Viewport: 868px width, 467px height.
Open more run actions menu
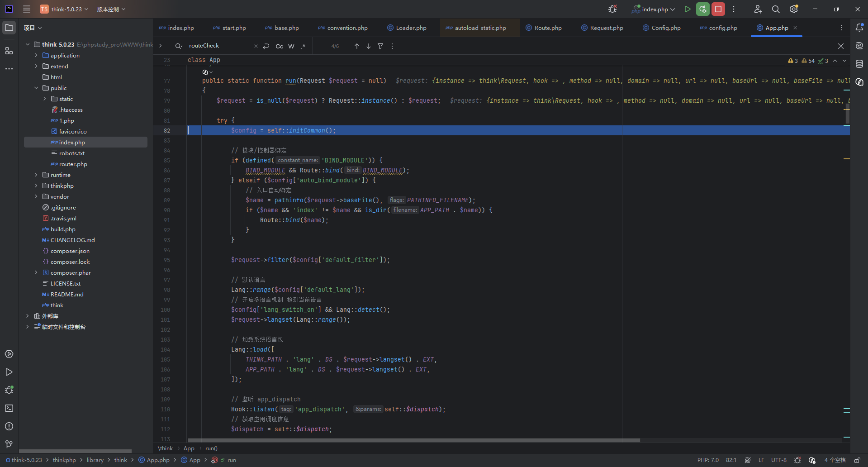734,9
